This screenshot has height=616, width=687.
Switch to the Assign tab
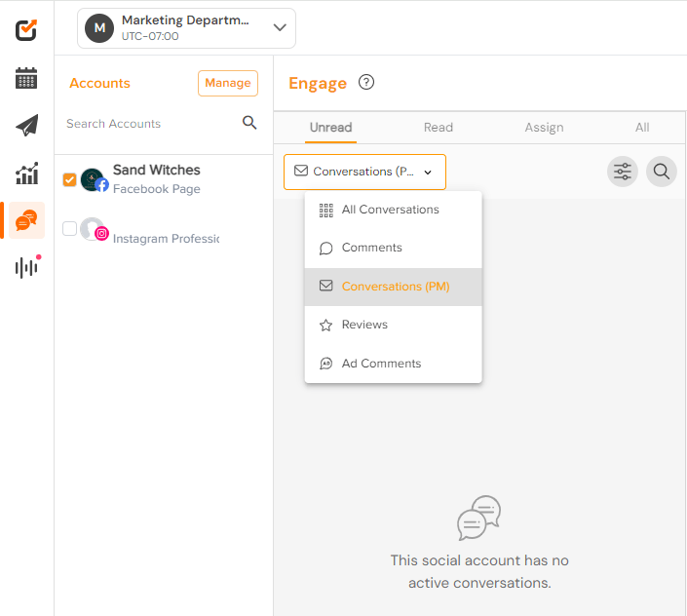(x=544, y=128)
